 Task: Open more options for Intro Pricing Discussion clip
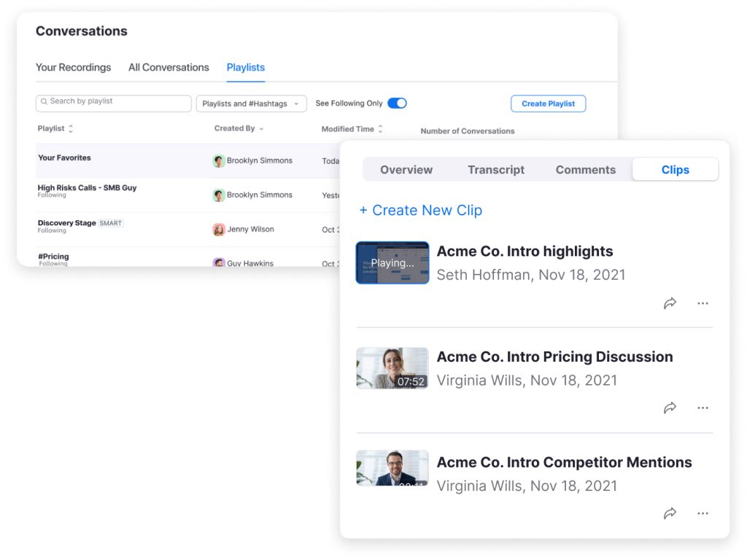pyautogui.click(x=703, y=408)
